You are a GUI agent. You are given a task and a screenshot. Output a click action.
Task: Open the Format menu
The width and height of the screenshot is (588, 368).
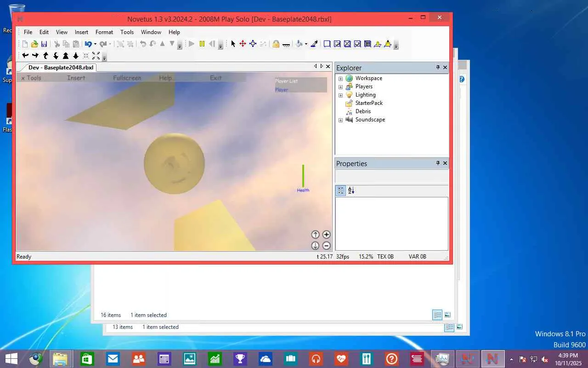click(104, 32)
